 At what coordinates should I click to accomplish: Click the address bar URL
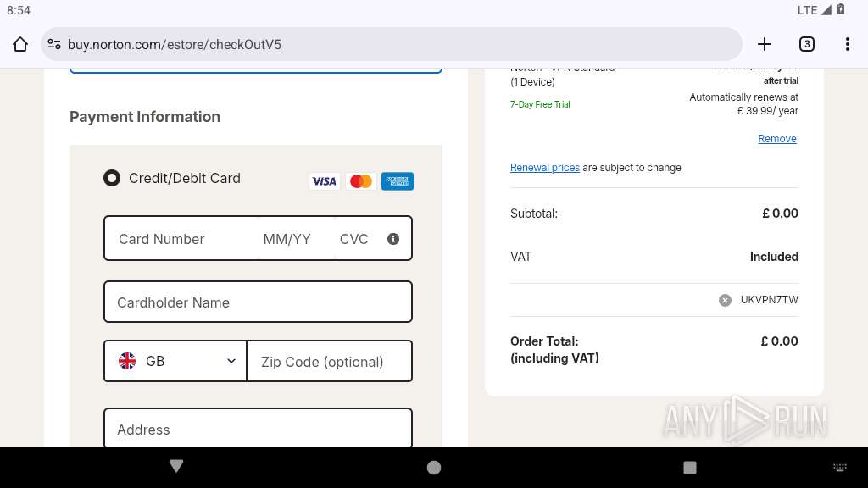click(175, 44)
